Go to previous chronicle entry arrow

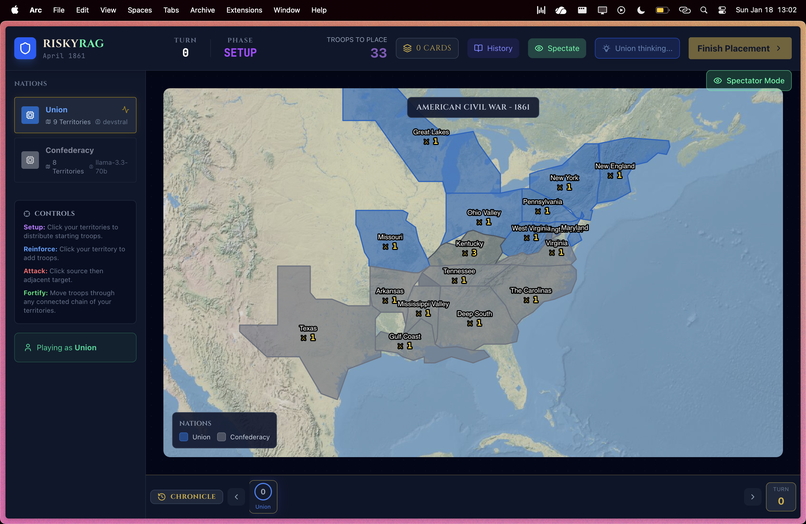click(236, 497)
